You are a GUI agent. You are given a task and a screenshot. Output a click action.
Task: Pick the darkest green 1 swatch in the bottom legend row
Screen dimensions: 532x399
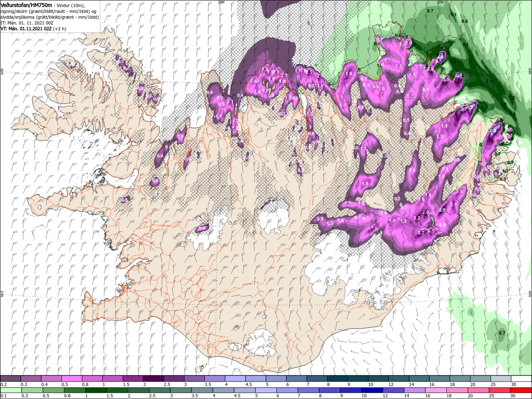96,390
